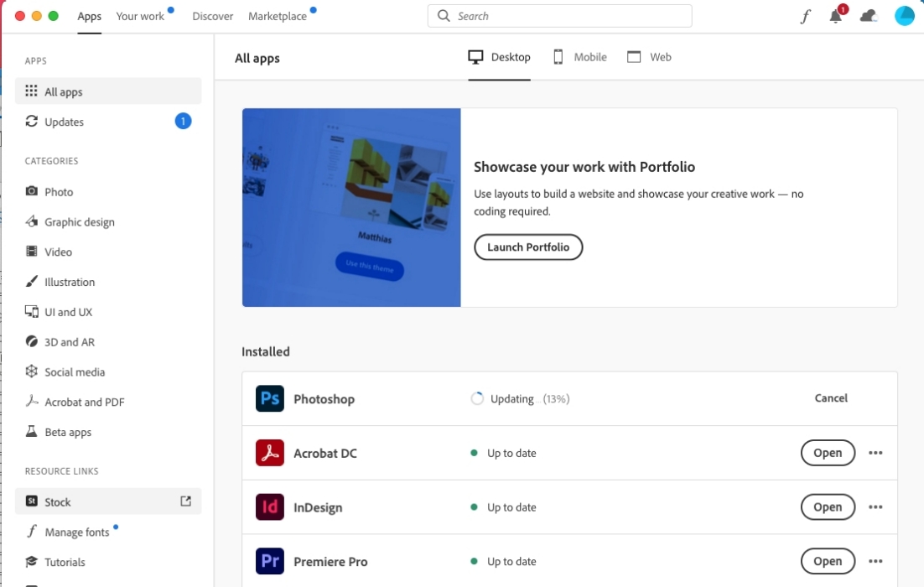This screenshot has height=587, width=924.
Task: Click the Search input field
Action: 570,16
